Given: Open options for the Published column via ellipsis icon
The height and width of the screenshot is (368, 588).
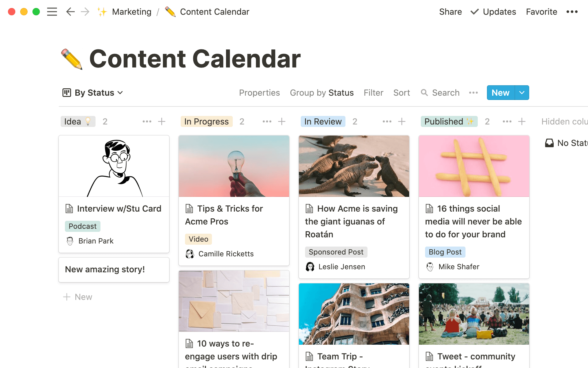Looking at the screenshot, I should (507, 121).
